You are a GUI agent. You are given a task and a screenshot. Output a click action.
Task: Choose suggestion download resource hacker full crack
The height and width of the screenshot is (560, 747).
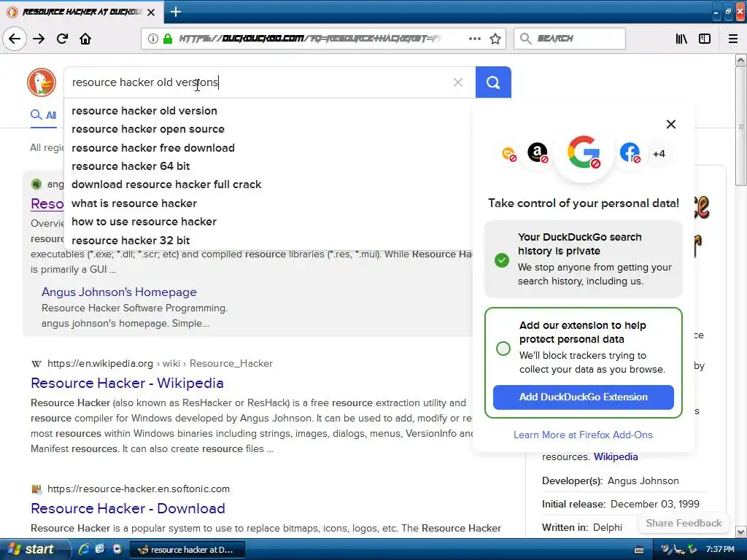click(166, 184)
